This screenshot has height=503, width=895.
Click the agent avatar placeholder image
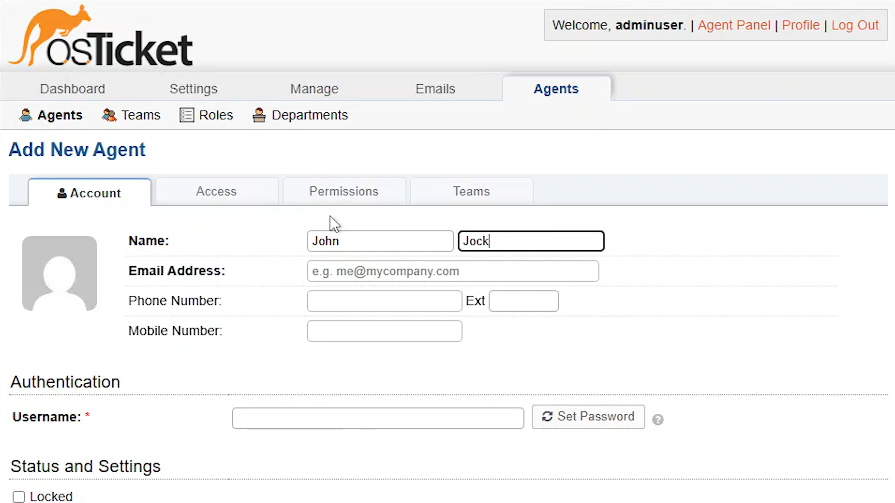coord(59,273)
